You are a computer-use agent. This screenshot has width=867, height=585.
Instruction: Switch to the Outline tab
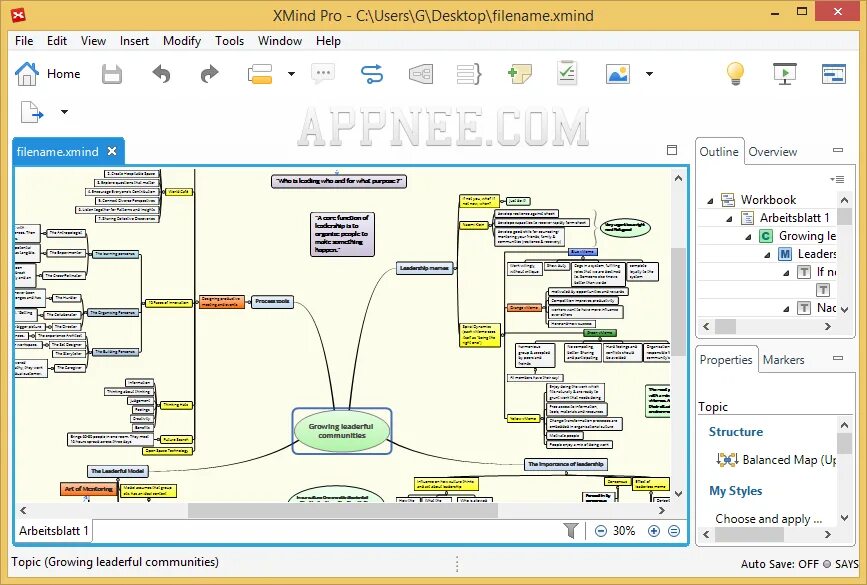(719, 152)
